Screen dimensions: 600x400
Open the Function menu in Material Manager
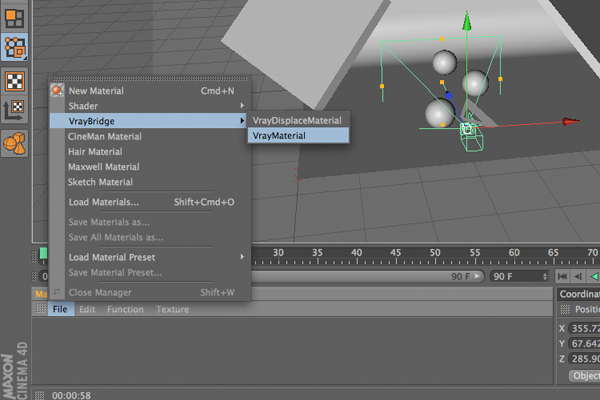[x=126, y=309]
